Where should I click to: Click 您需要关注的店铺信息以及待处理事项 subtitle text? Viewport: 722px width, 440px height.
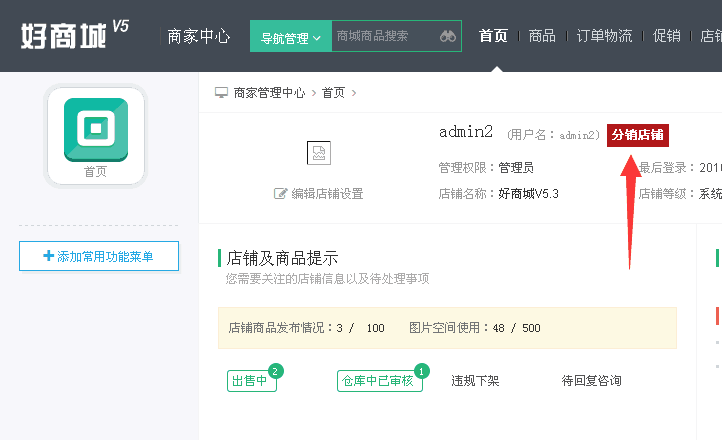click(327, 278)
